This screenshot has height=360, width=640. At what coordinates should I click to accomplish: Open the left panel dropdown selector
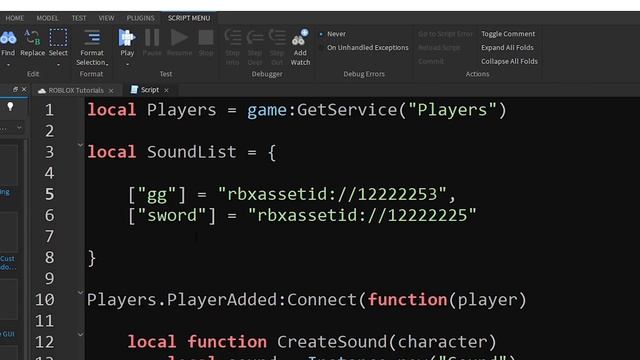[x=19, y=128]
